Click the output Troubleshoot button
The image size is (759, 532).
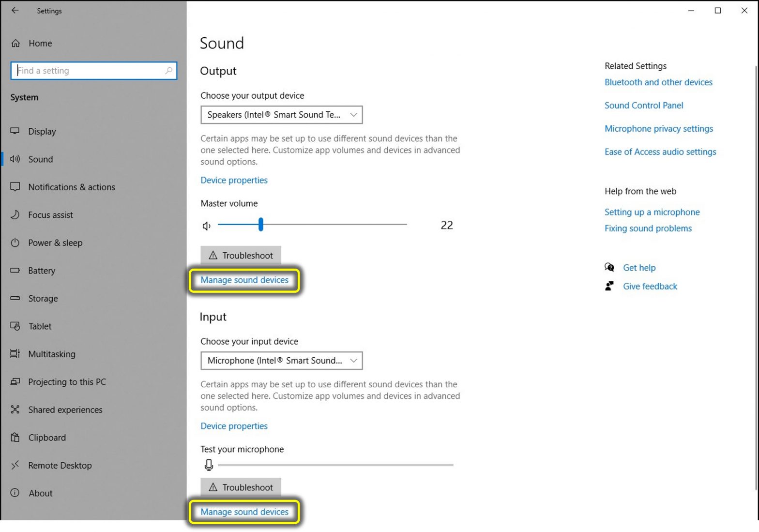(241, 255)
